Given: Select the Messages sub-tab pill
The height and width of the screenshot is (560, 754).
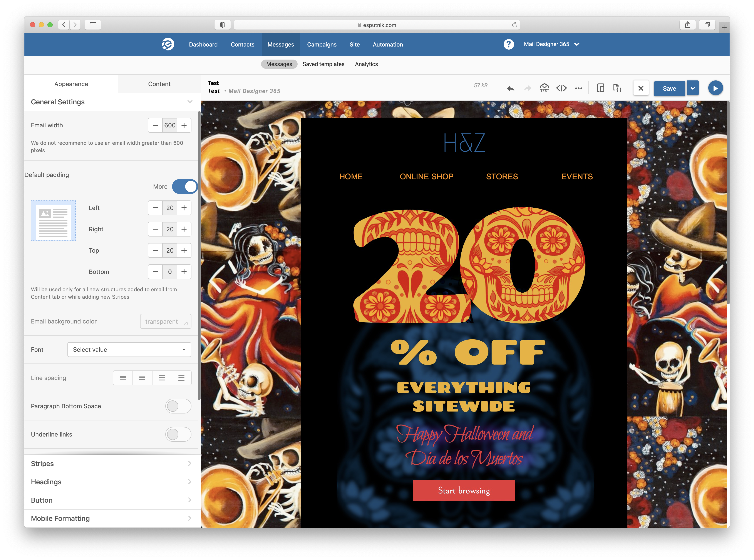Looking at the screenshot, I should click(279, 64).
